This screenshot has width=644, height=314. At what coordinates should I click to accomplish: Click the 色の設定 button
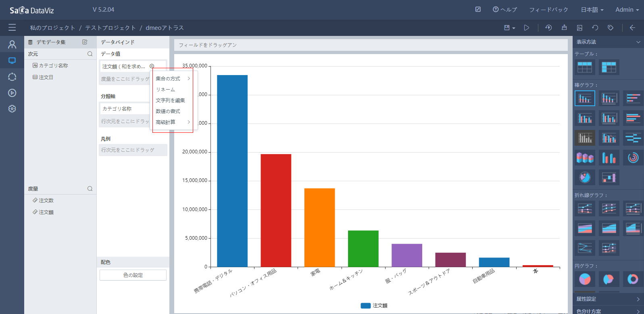tap(133, 275)
